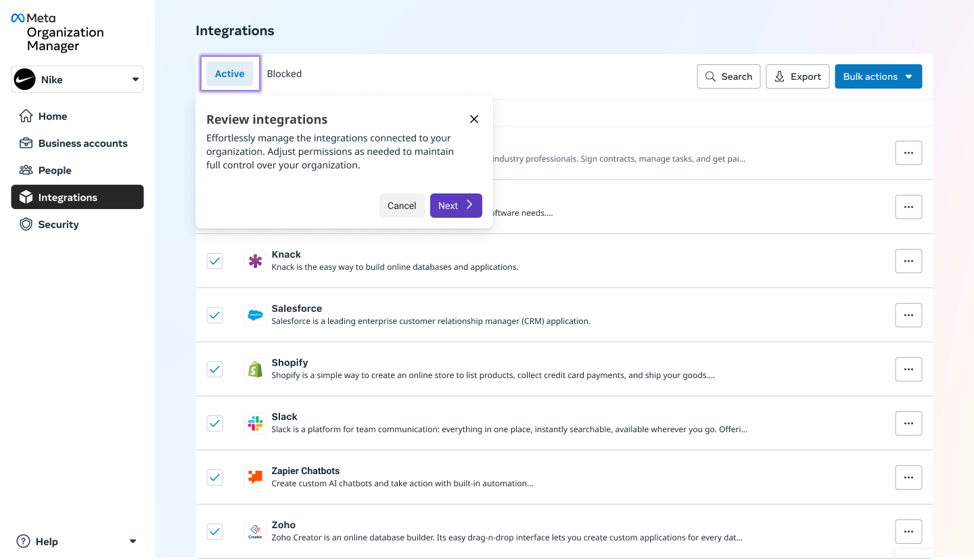Click the Export button
The image size is (974, 560).
(x=797, y=76)
